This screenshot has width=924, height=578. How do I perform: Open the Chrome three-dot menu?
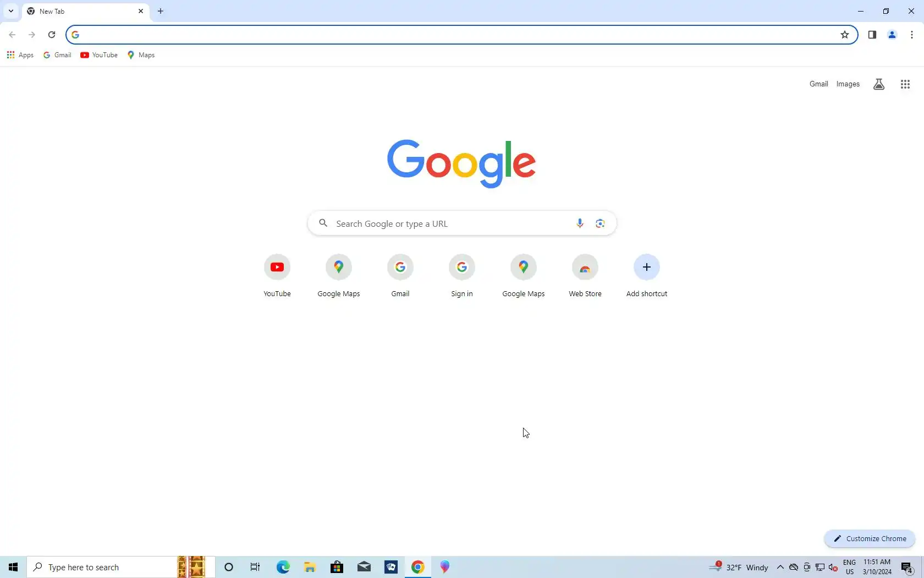(912, 35)
